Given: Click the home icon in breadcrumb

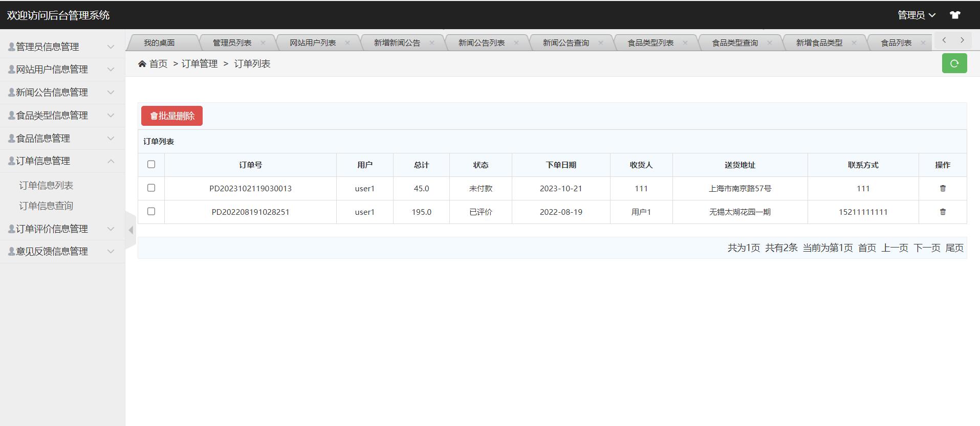Looking at the screenshot, I should tap(142, 63).
